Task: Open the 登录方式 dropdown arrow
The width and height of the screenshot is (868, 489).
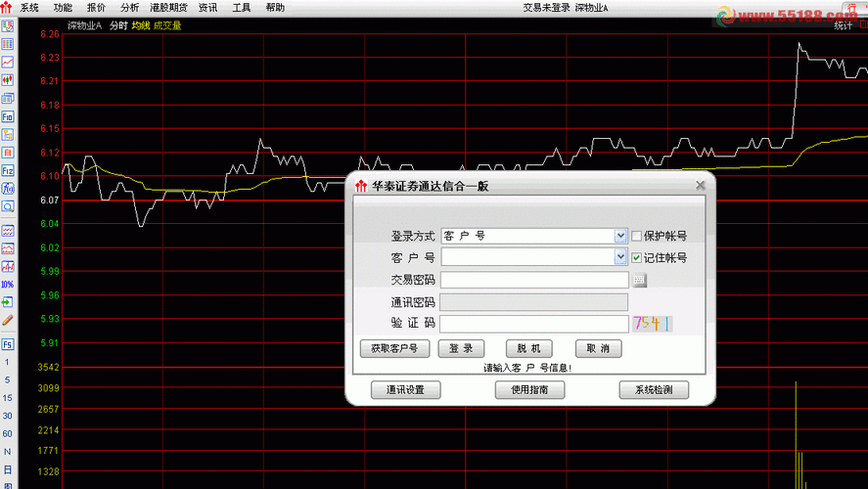Action: [620, 237]
